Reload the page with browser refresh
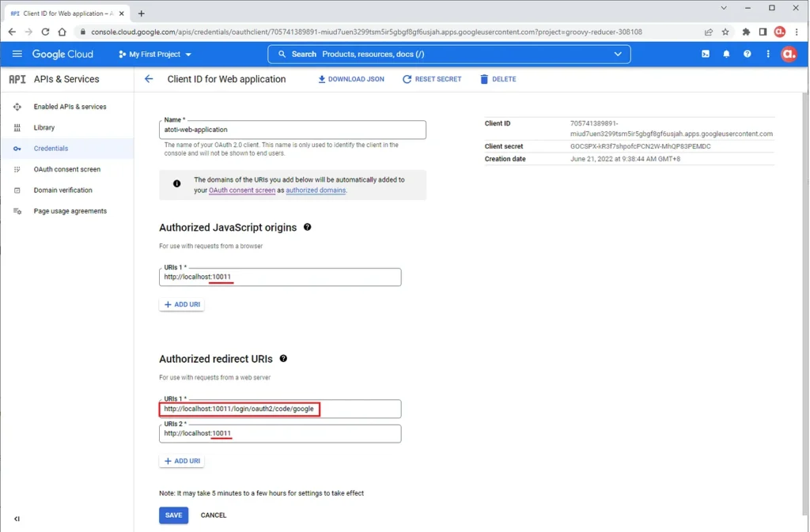 pyautogui.click(x=45, y=32)
